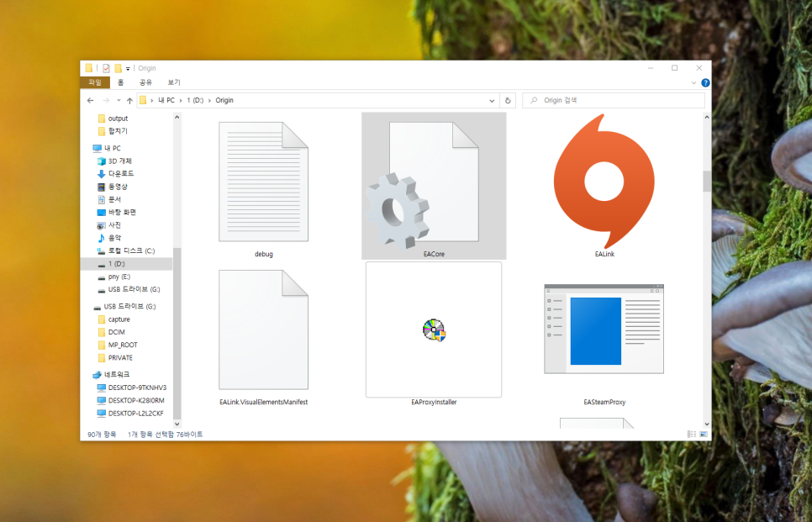Screen dimensions: 812x522
Task: Click the file list scroll down arrow
Action: [706, 424]
